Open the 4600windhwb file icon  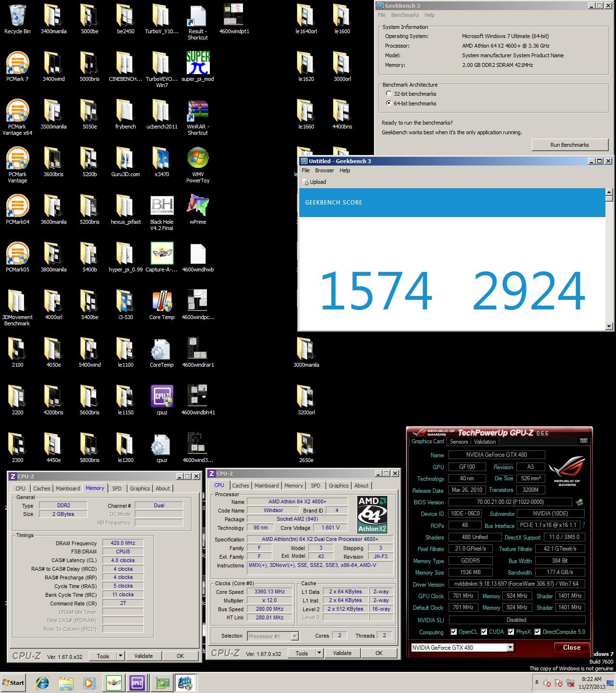point(198,257)
